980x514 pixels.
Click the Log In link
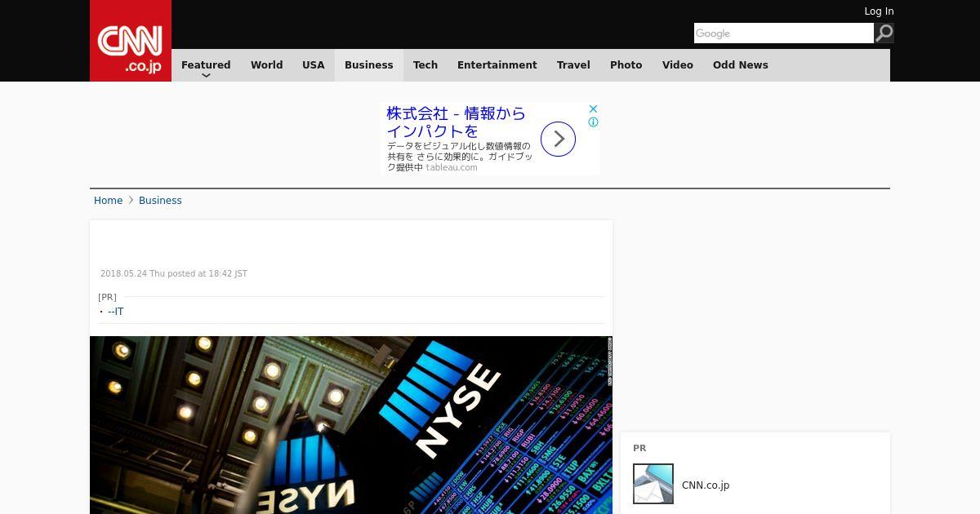[x=879, y=11]
